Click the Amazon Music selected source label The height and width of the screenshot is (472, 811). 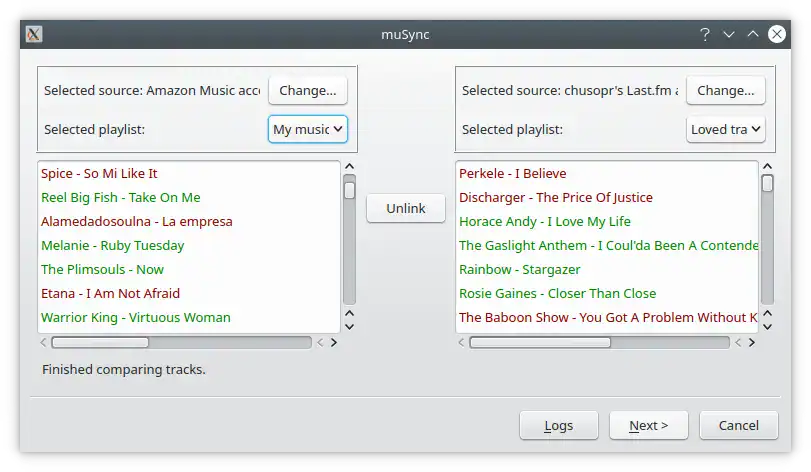click(x=152, y=90)
